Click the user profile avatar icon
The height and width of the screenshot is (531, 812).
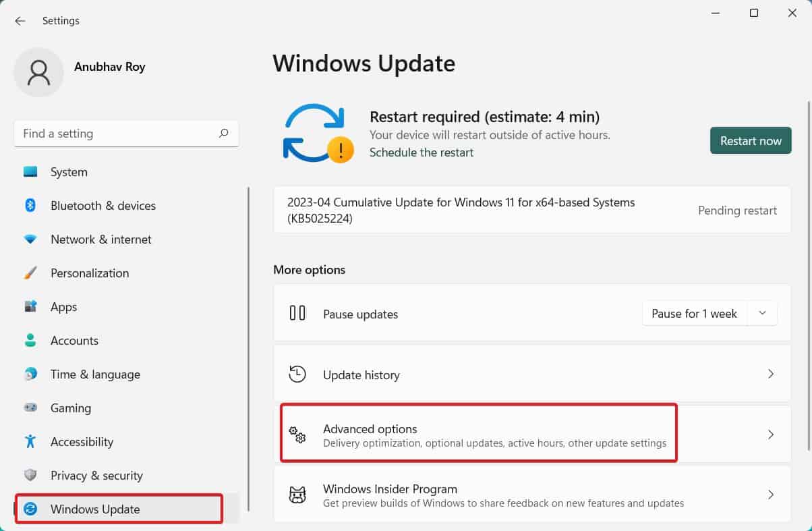coord(38,72)
